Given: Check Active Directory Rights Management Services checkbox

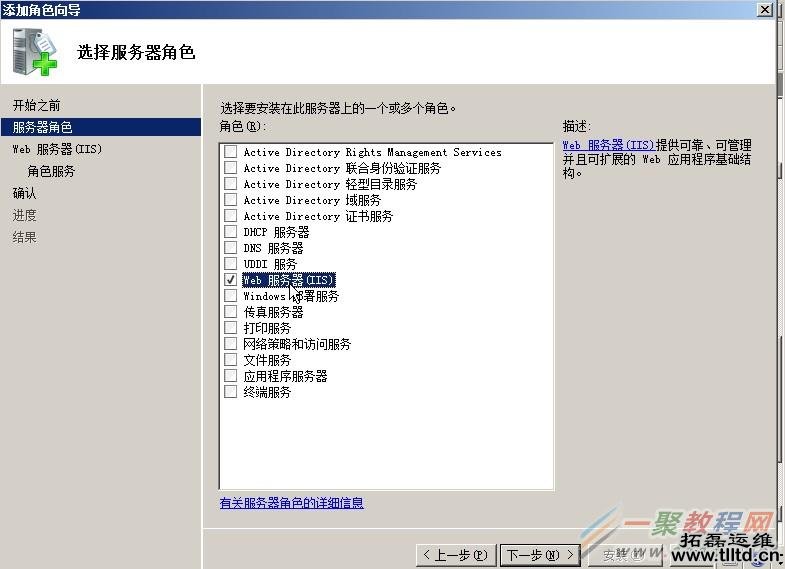Looking at the screenshot, I should point(230,152).
